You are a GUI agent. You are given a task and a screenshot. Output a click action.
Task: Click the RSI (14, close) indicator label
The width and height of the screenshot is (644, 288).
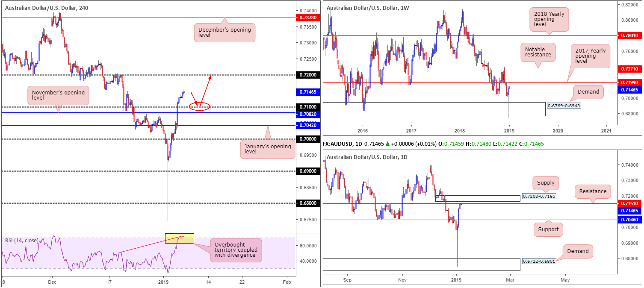[21, 240]
